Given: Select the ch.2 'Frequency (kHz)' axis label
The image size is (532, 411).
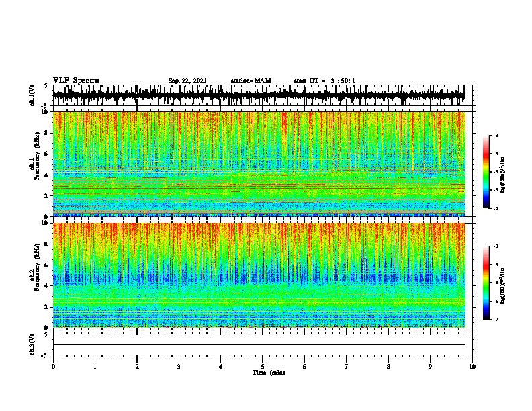Looking at the screenshot, I should [38, 267].
